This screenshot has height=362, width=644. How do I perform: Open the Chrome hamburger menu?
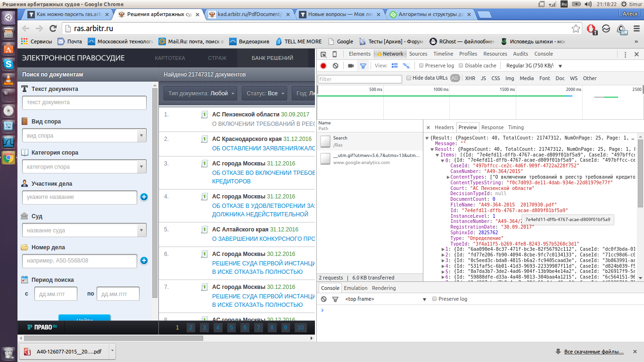pyautogui.click(x=636, y=29)
